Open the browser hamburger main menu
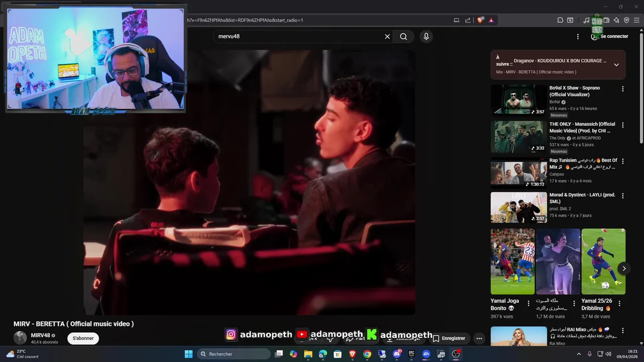 (636, 20)
